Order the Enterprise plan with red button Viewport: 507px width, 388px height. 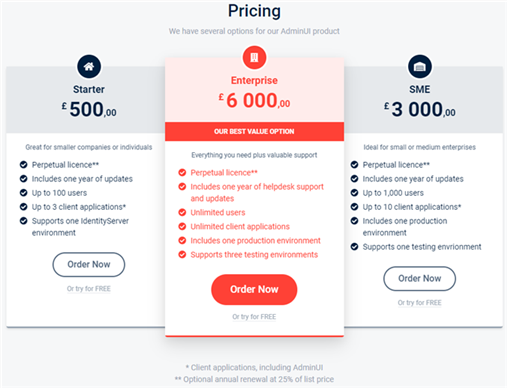click(x=254, y=289)
